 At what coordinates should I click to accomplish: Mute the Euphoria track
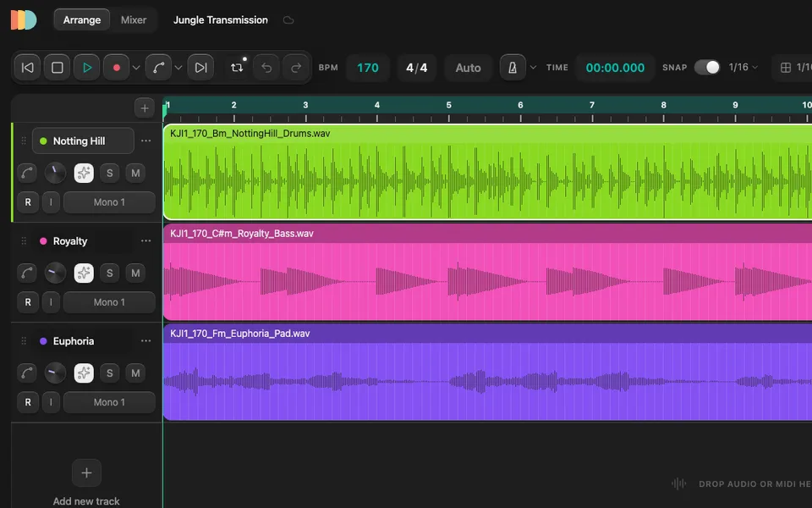coord(135,373)
